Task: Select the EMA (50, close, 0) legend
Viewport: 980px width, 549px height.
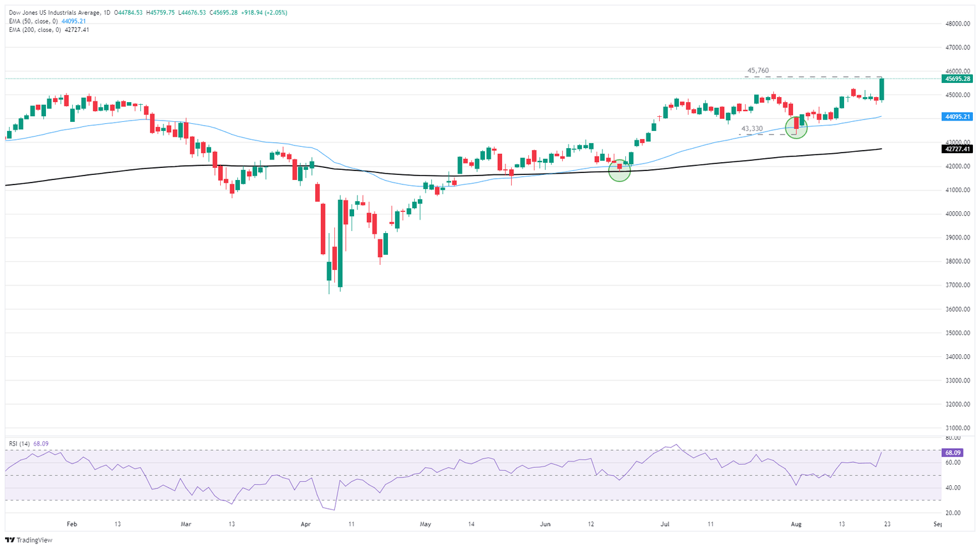Action: coord(34,21)
